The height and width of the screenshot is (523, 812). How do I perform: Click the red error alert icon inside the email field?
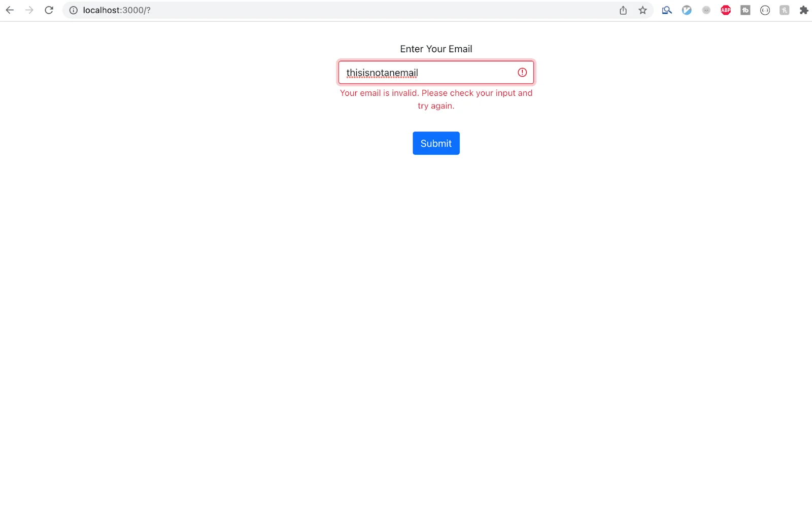coord(522,72)
